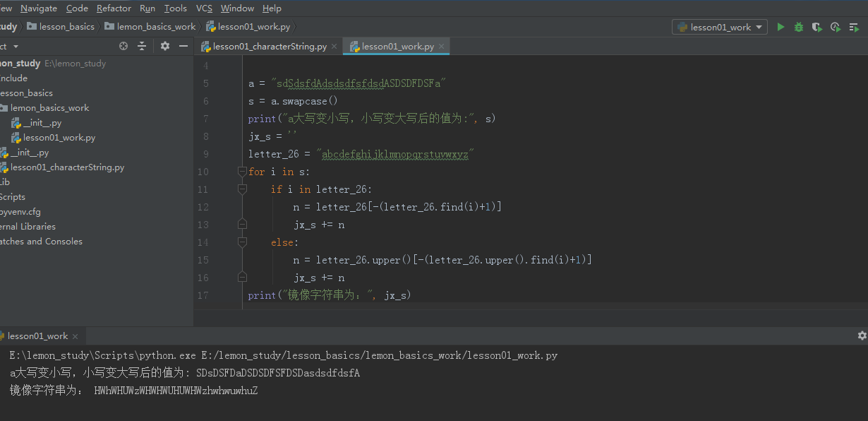
Task: Click lemon_basics_work in the breadcrumb bar
Action: pos(156,27)
